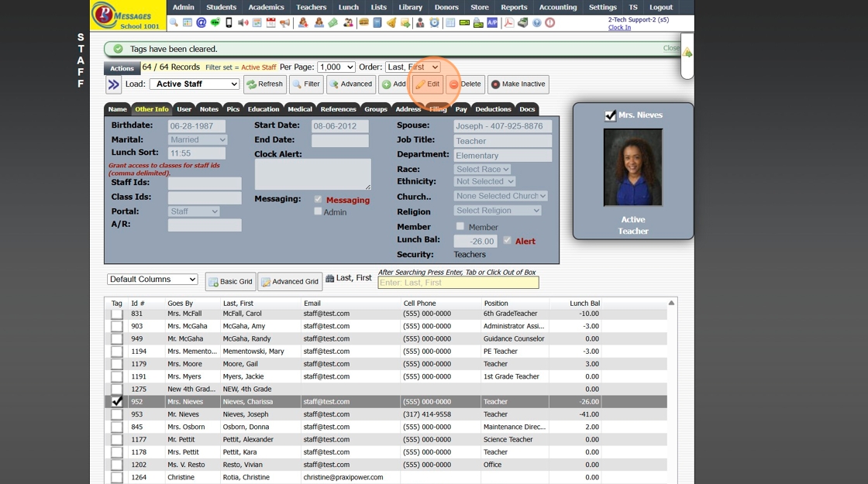Viewport: 868px width, 484px height.
Task: Click the Make Inactive button
Action: (518, 84)
